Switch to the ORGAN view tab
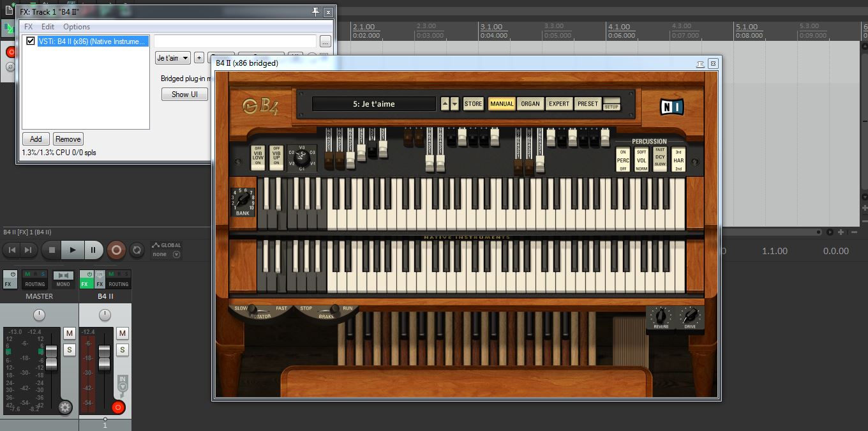Screen dimensions: 868x431 530,104
